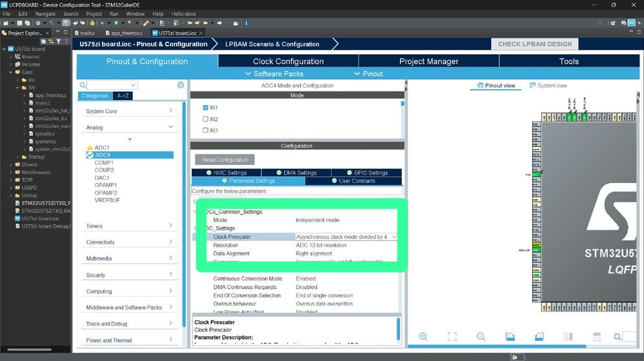Click the toolbar search icon at top right

coord(600,23)
